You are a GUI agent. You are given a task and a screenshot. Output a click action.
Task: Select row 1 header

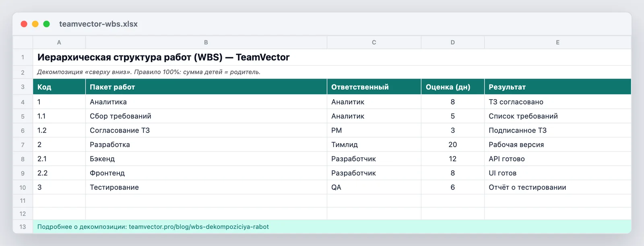pyautogui.click(x=23, y=57)
